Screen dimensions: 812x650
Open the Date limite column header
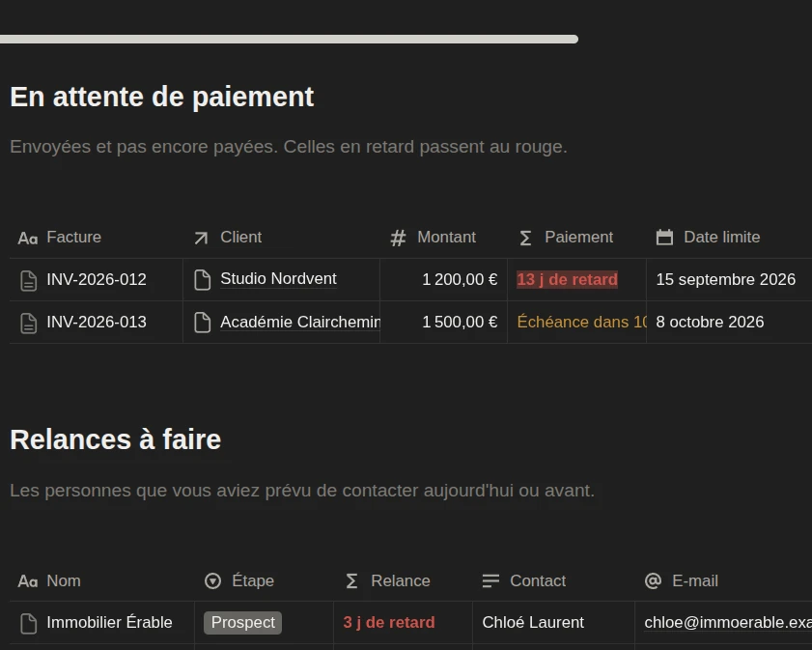729,238
